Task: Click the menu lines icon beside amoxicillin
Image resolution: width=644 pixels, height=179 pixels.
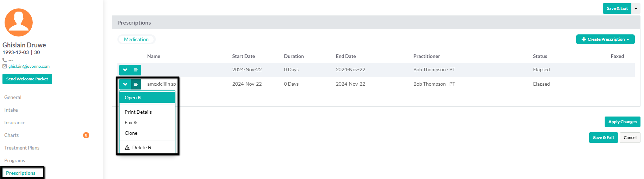Action: tap(136, 84)
